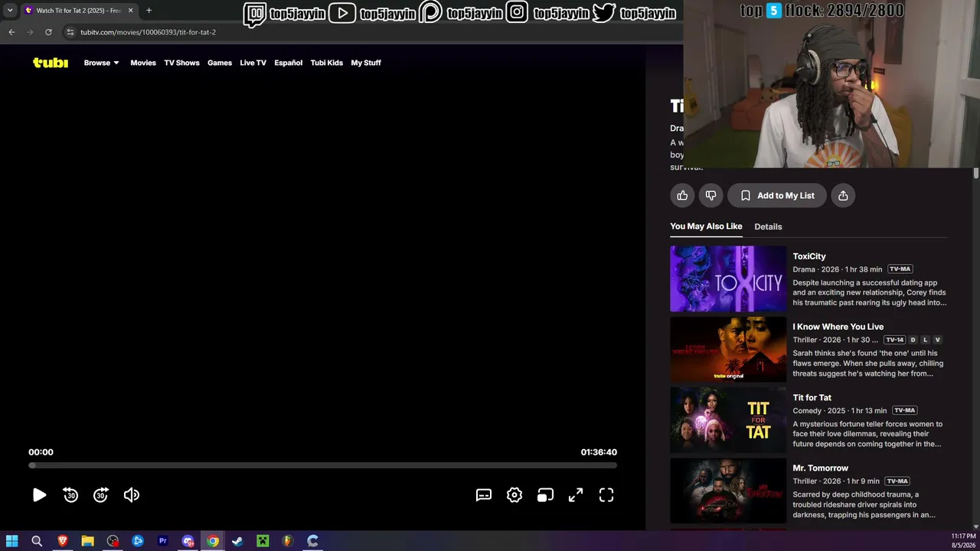Select the Watch Tit for Tat 2 browser tab

(x=79, y=11)
